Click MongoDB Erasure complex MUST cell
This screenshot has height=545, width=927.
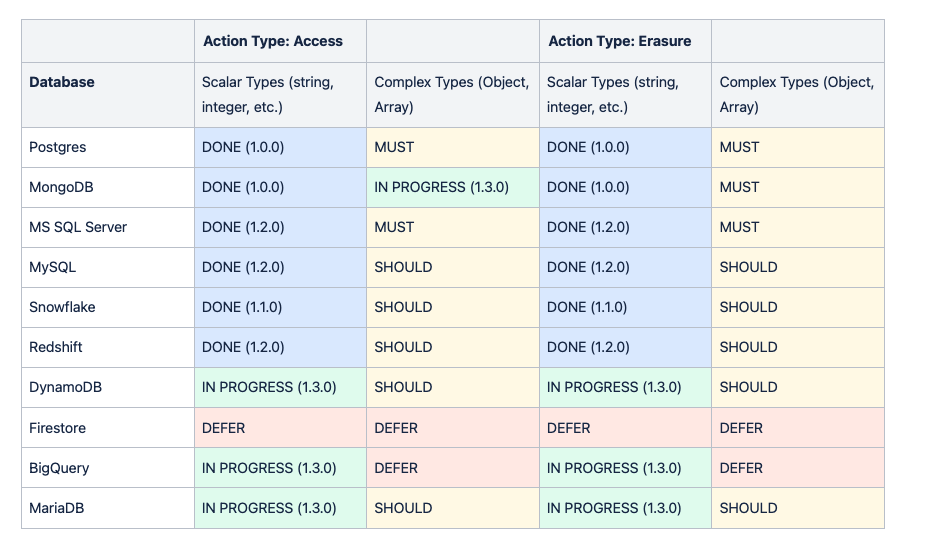[x=798, y=187]
